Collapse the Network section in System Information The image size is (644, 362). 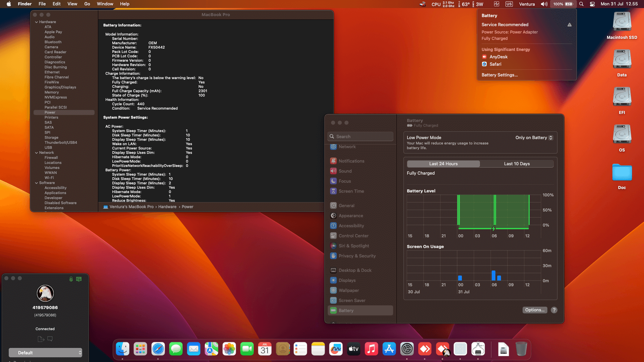pos(36,153)
